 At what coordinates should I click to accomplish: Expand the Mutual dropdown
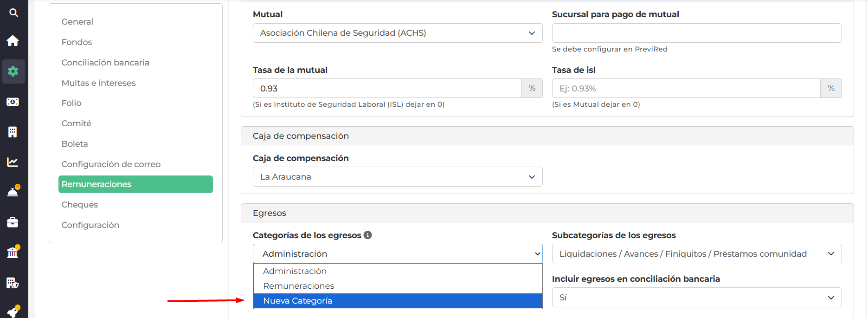coord(397,33)
